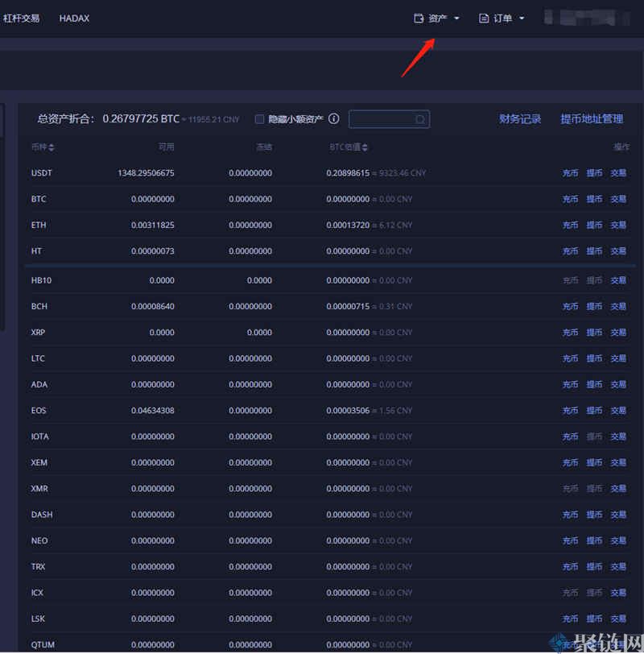Select USDT available balance 1348.29506675
644x654 pixels.
coord(146,173)
